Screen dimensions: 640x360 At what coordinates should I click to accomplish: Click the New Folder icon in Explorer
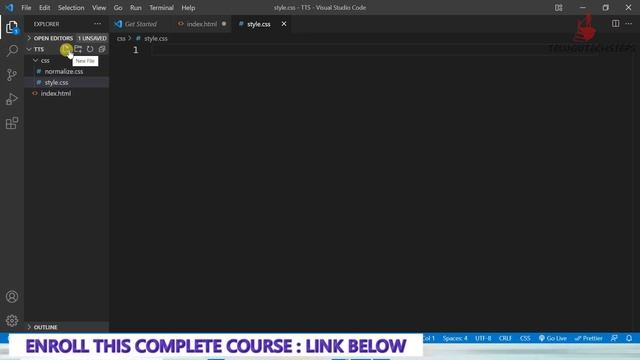pos(78,49)
